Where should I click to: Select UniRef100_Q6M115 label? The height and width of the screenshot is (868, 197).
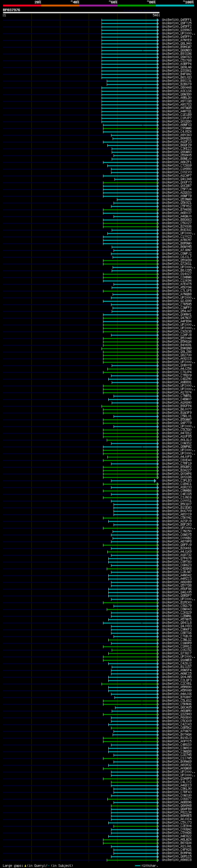176,856
